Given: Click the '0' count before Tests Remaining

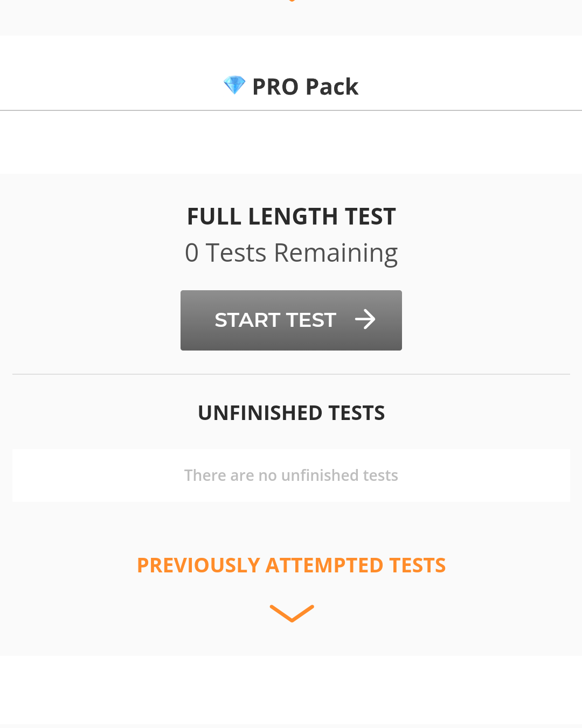Looking at the screenshot, I should coord(192,253).
